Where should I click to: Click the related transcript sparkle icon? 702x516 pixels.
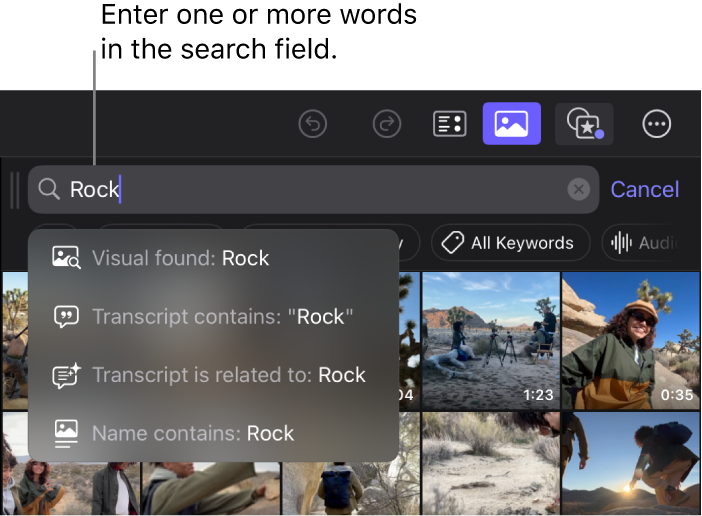(x=66, y=375)
